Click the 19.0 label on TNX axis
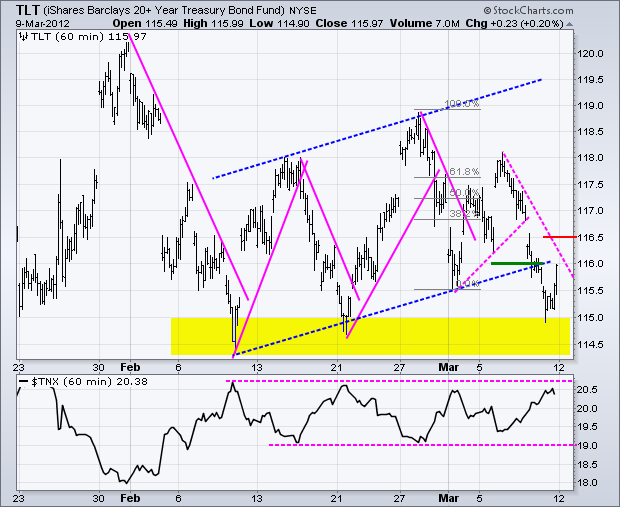The height and width of the screenshot is (507, 620). click(x=586, y=446)
